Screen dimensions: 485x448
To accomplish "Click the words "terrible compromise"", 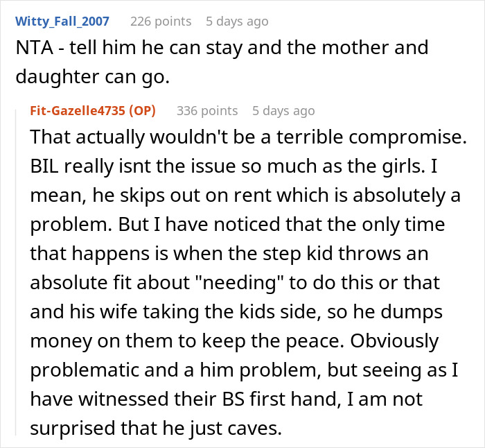I will 373,137.
